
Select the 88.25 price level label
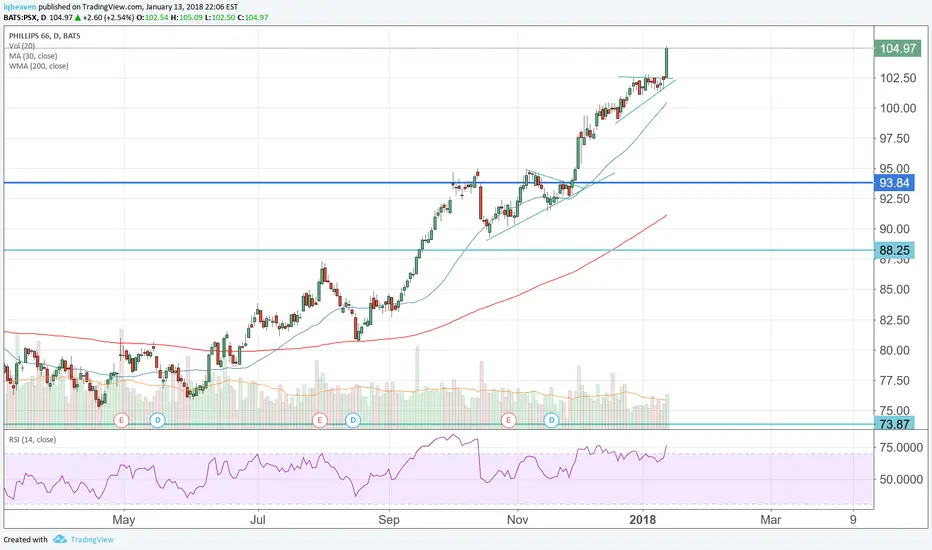[x=894, y=250]
